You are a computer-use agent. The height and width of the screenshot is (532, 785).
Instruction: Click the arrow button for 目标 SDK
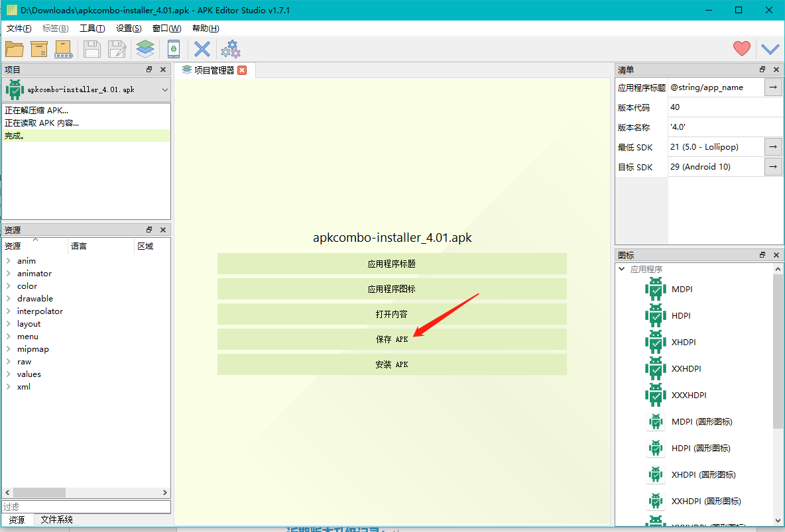[x=773, y=167]
